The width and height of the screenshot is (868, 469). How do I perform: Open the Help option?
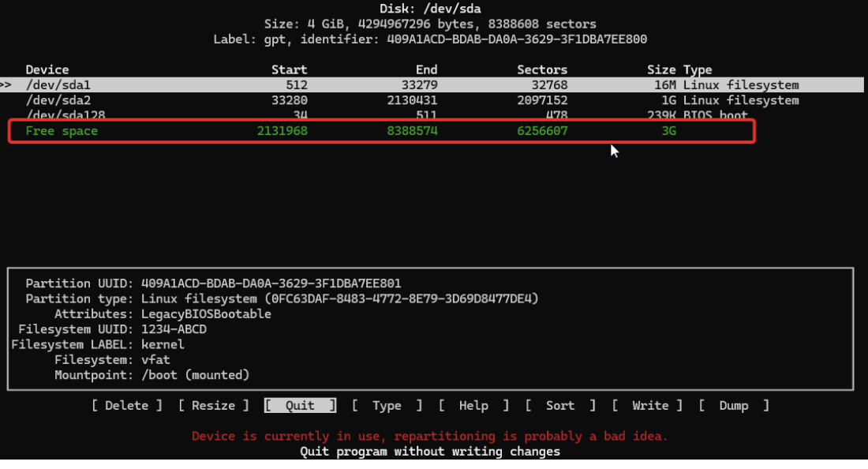point(473,405)
